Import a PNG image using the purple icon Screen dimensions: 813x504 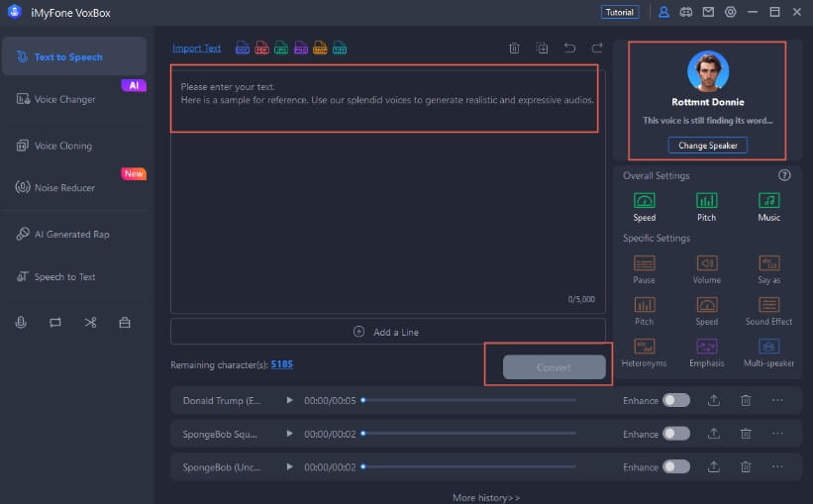coord(301,49)
